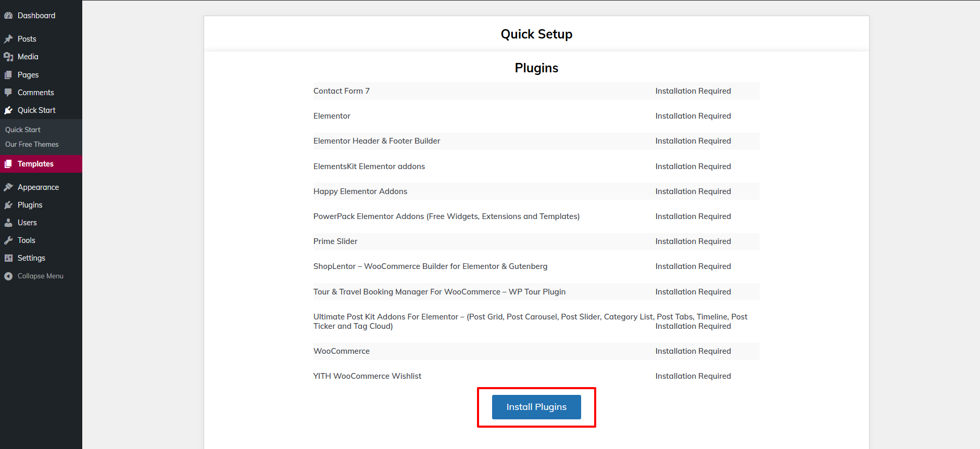Click the Quick Setup heading
980x449 pixels.
[x=536, y=34]
